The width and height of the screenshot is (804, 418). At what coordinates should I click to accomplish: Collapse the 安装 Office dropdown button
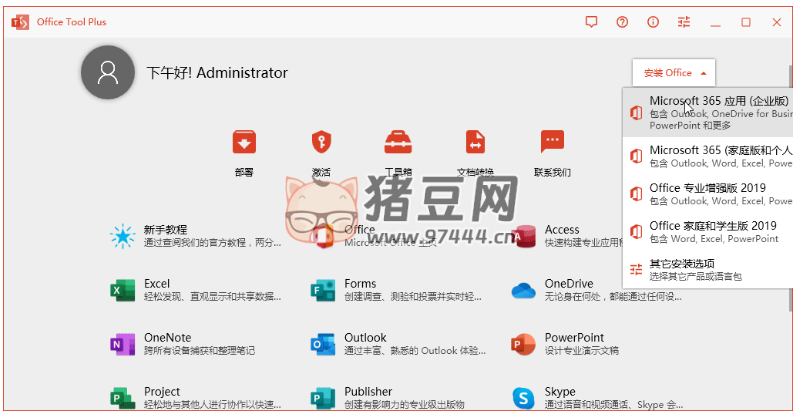tap(673, 73)
